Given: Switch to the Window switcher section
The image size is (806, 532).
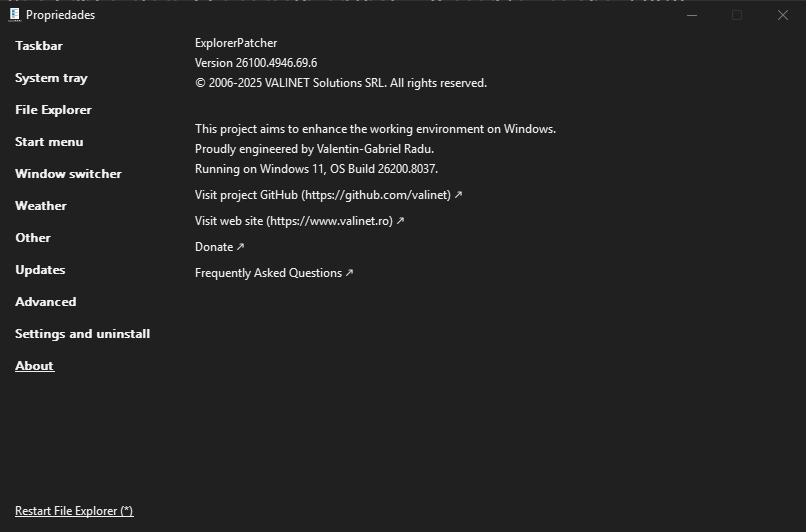Looking at the screenshot, I should (x=68, y=174).
